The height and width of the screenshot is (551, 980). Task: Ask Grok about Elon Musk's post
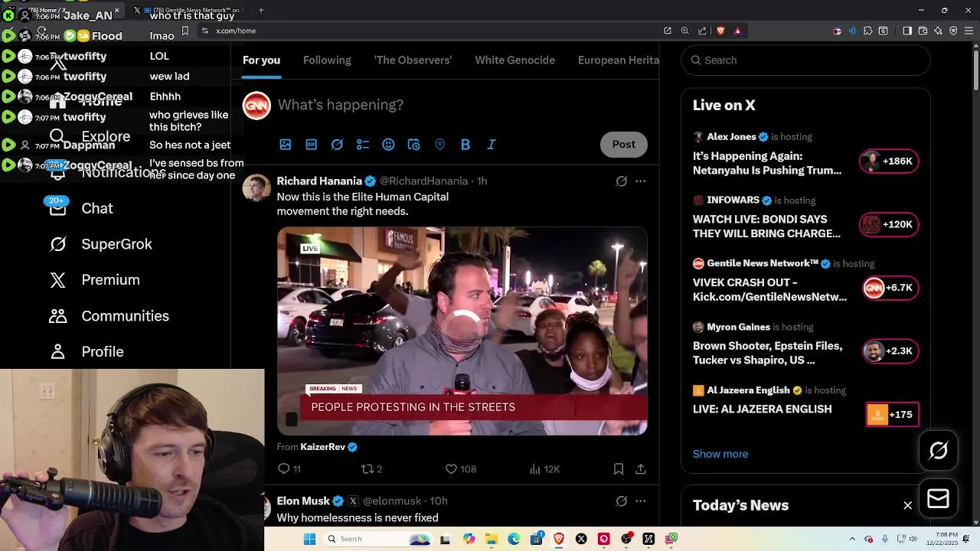[x=622, y=501]
